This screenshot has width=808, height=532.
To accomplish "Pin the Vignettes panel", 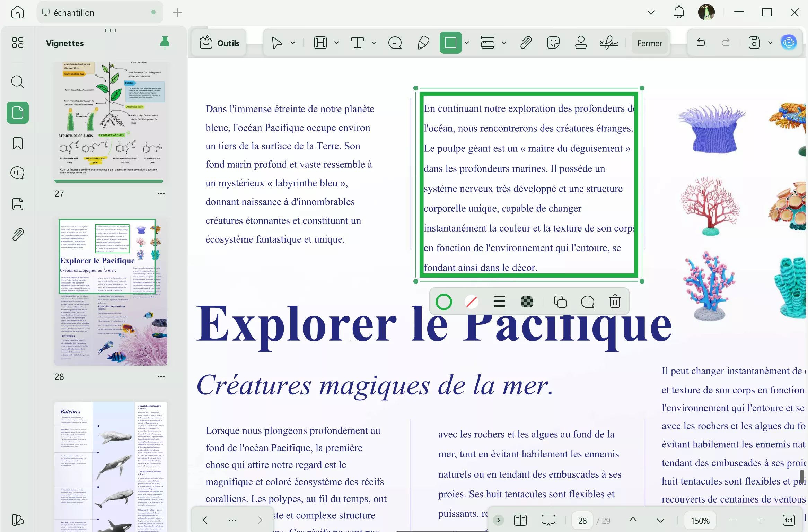I will click(x=165, y=42).
